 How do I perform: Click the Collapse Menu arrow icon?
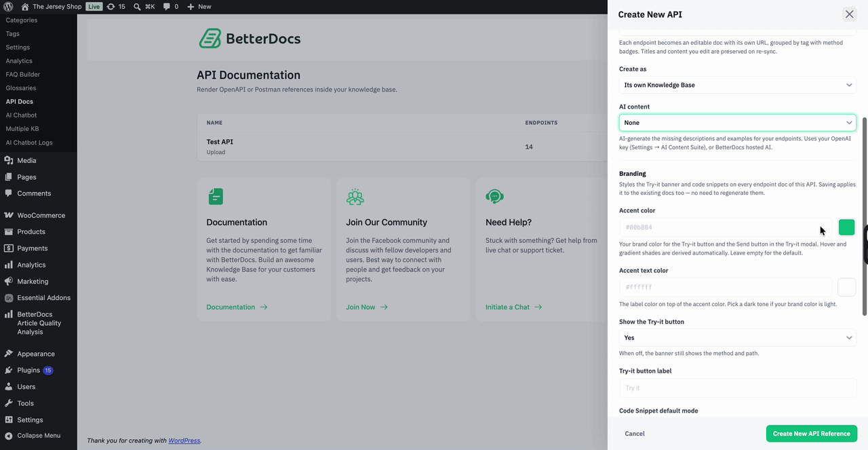(x=9, y=436)
